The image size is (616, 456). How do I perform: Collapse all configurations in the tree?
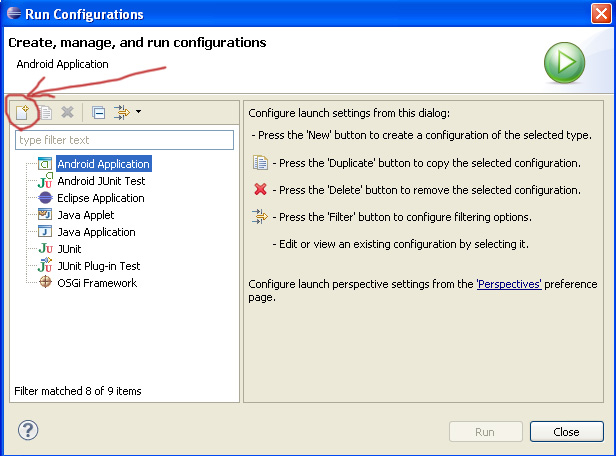98,113
